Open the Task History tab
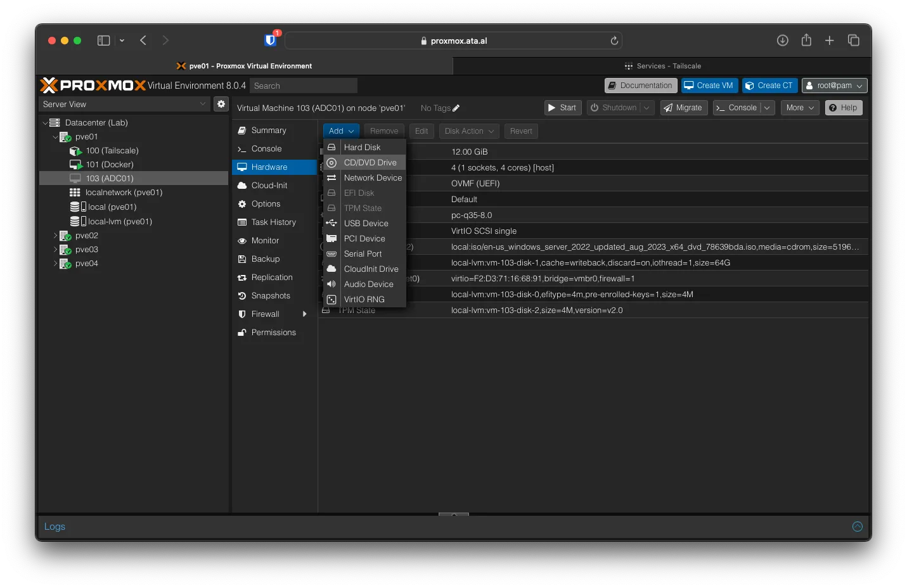This screenshot has width=907, height=588. click(x=274, y=222)
